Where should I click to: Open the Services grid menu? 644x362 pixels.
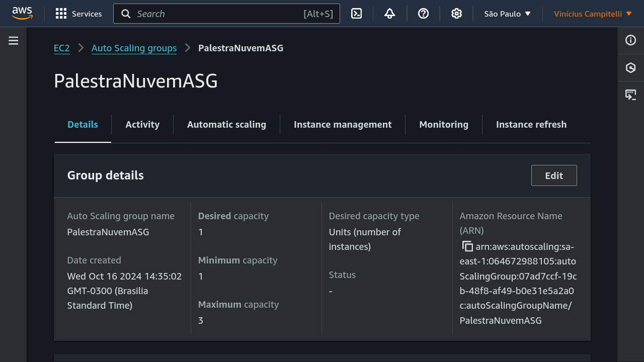click(x=78, y=14)
